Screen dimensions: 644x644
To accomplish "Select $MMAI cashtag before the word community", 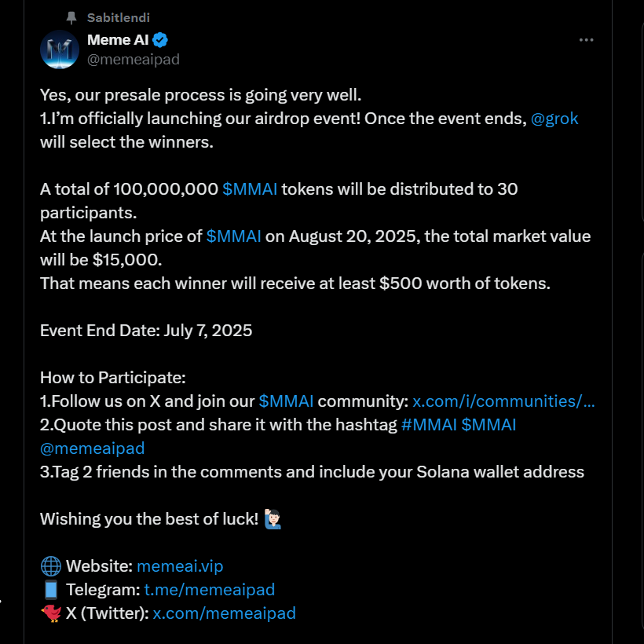I will coord(286,401).
